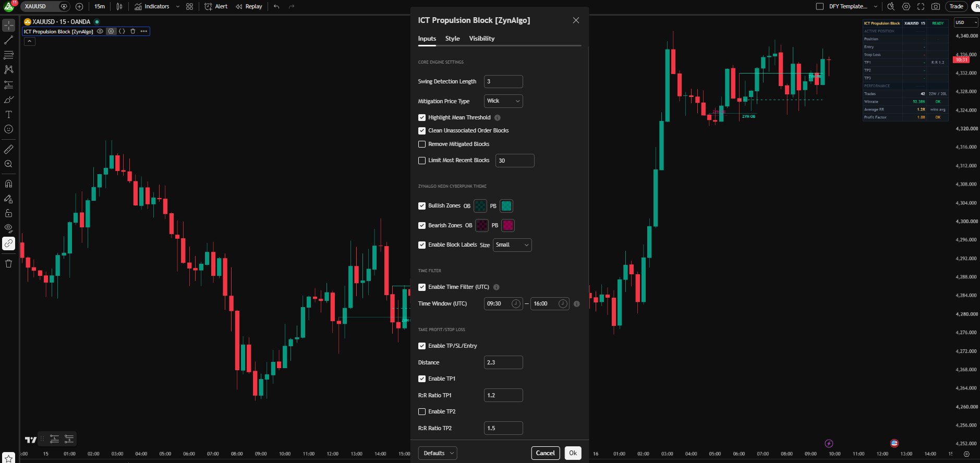Enter fullscreen mode
This screenshot has width=980, height=463.
pos(921,6)
